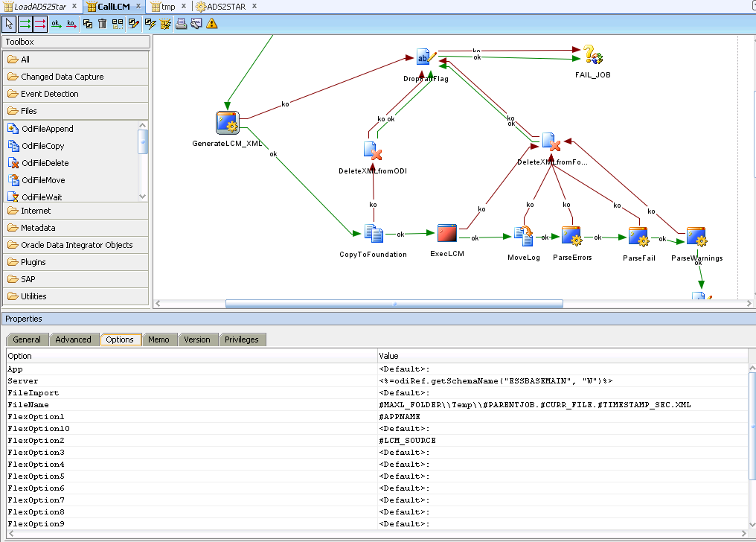Expand Event Detection toolbox category

tap(76, 94)
